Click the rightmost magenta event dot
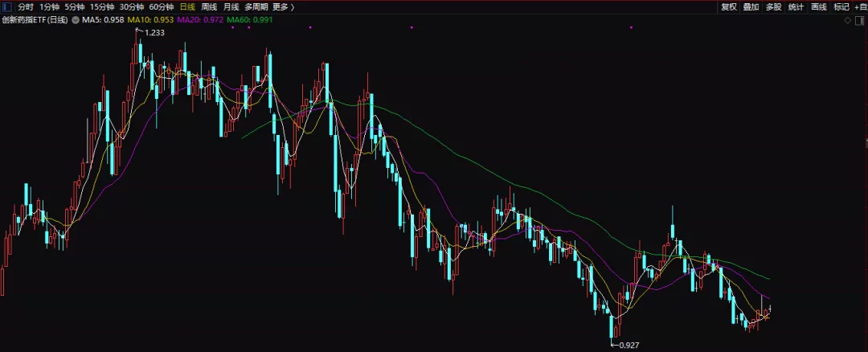The image size is (868, 352). [631, 27]
